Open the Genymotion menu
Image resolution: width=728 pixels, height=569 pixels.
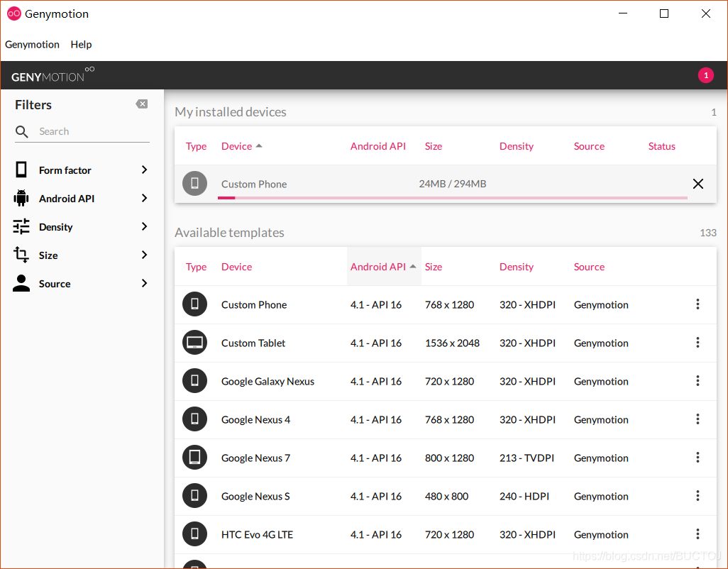(32, 45)
